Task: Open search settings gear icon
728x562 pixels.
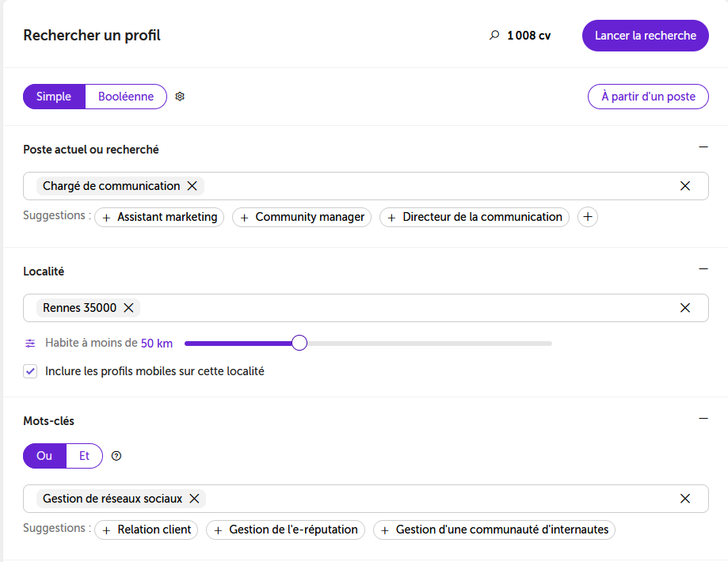Action: point(180,97)
